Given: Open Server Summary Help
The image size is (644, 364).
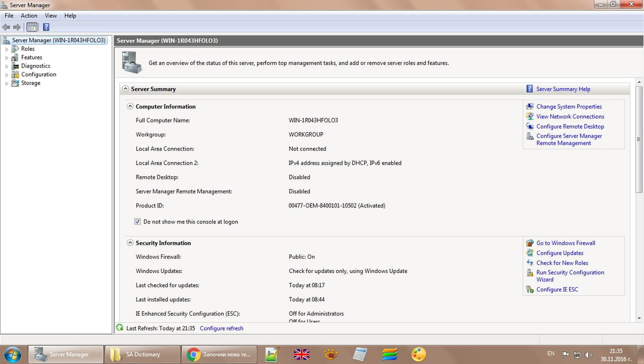Looking at the screenshot, I should [563, 89].
